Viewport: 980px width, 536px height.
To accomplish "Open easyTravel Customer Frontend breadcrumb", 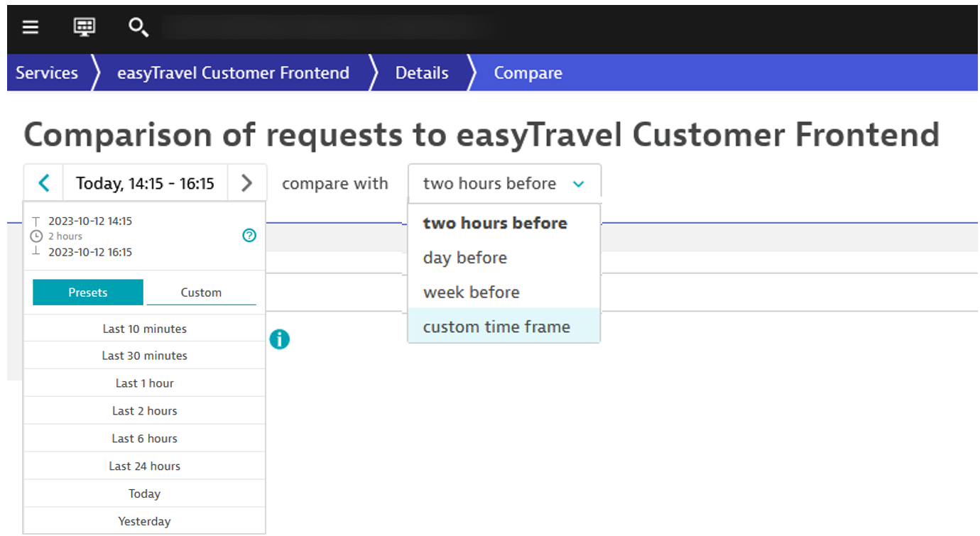I will [x=233, y=72].
